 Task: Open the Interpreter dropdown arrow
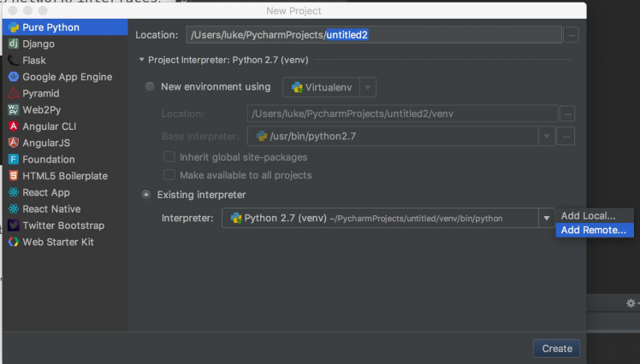(547, 219)
